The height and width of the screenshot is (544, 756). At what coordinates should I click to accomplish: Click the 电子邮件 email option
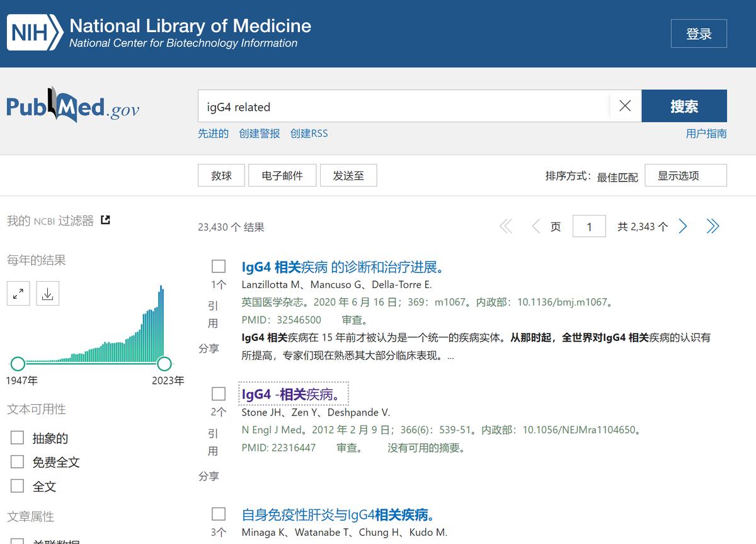(x=282, y=175)
